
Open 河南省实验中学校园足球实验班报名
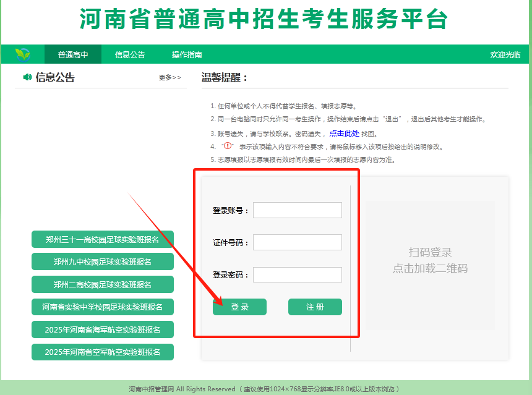103,307
